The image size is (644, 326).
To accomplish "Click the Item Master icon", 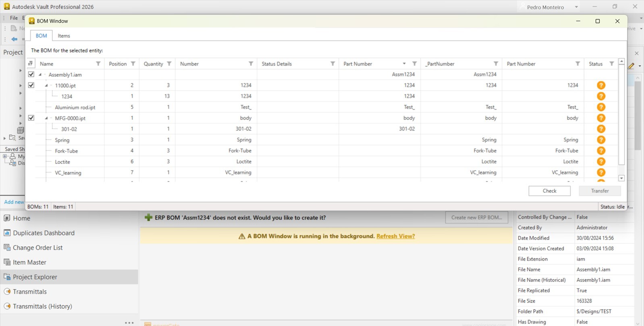I will coord(7,262).
